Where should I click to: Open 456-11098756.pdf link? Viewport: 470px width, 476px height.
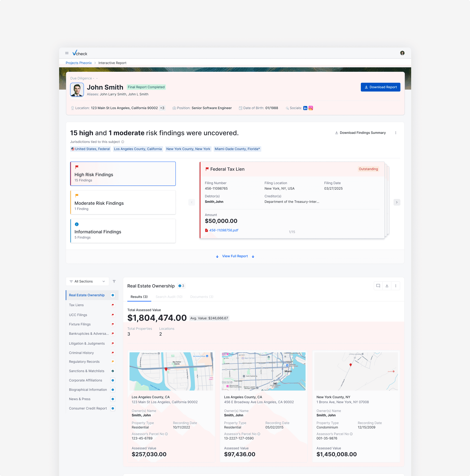[x=223, y=230]
